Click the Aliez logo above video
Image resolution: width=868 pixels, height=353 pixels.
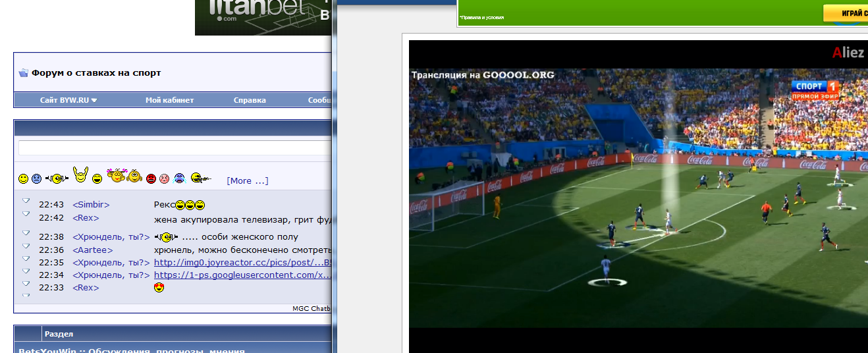(848, 53)
